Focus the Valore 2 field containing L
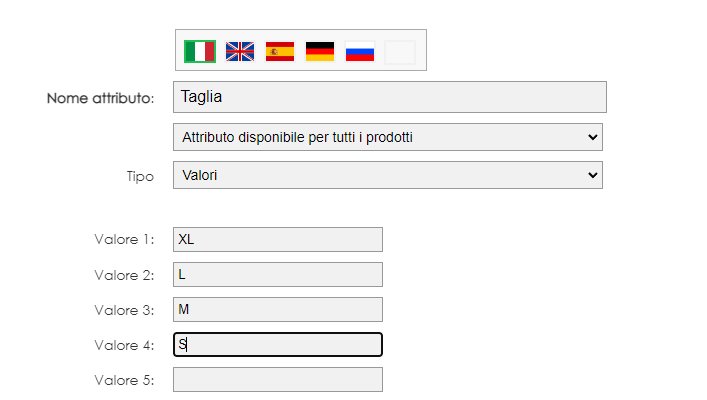The width and height of the screenshot is (707, 400). click(x=278, y=275)
